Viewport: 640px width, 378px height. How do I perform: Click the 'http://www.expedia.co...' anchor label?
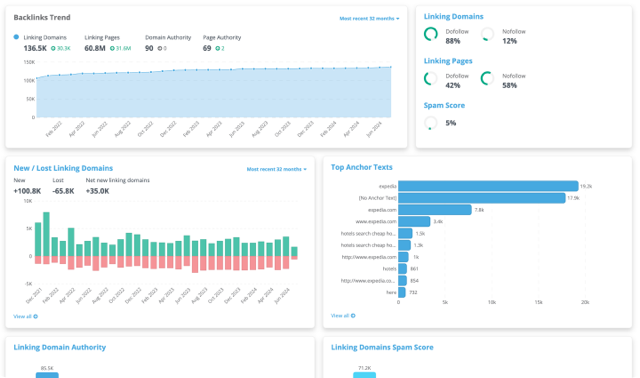(368, 281)
